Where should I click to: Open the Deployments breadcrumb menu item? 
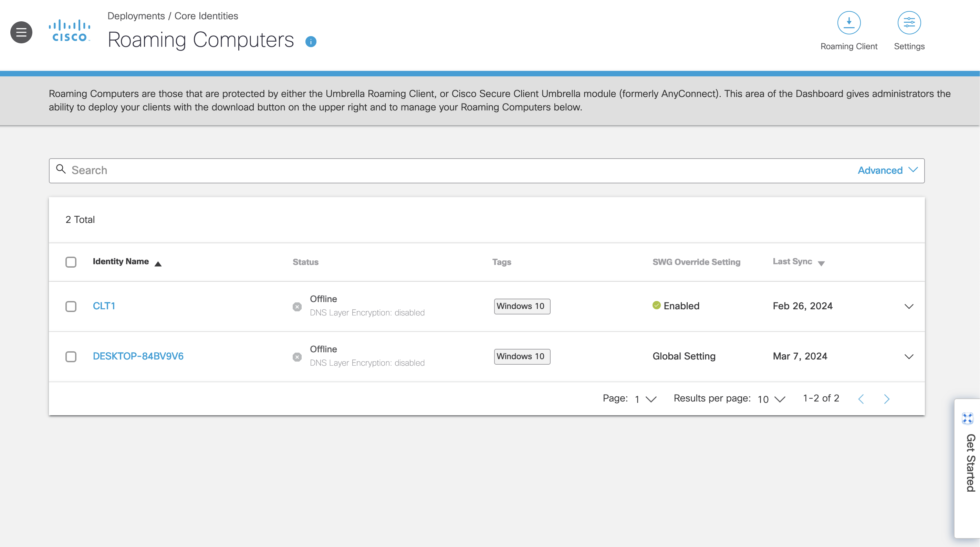pos(137,16)
